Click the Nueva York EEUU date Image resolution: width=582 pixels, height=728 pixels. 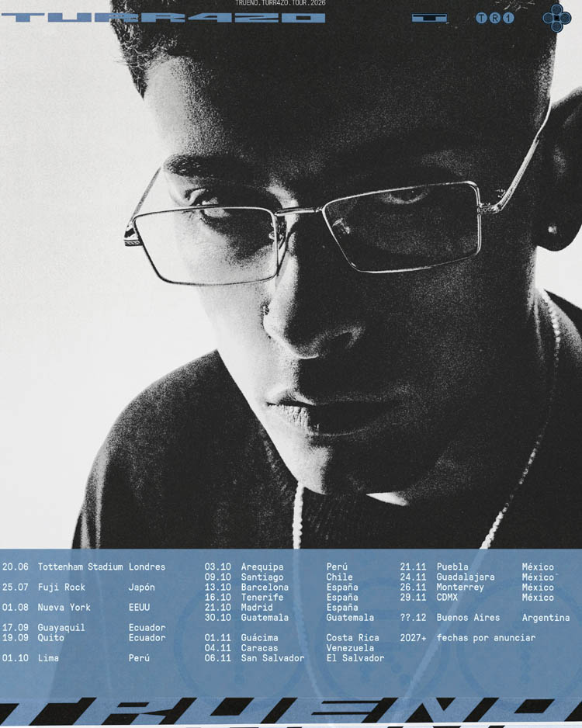(x=76, y=607)
